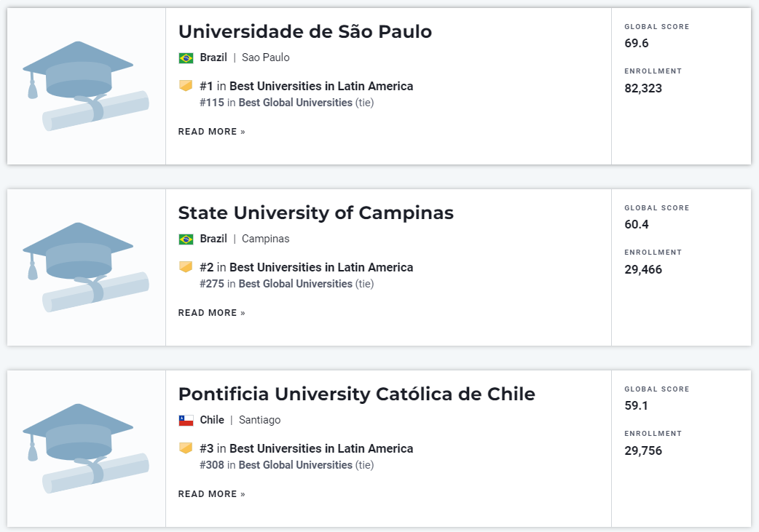
Task: Open the Pontificia University Católica de Chile title
Action: 357,394
